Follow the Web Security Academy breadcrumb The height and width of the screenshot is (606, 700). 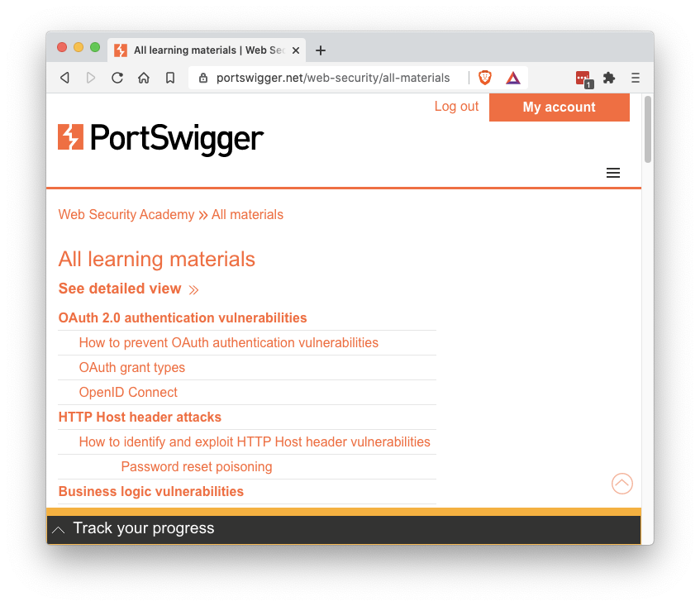[126, 214]
